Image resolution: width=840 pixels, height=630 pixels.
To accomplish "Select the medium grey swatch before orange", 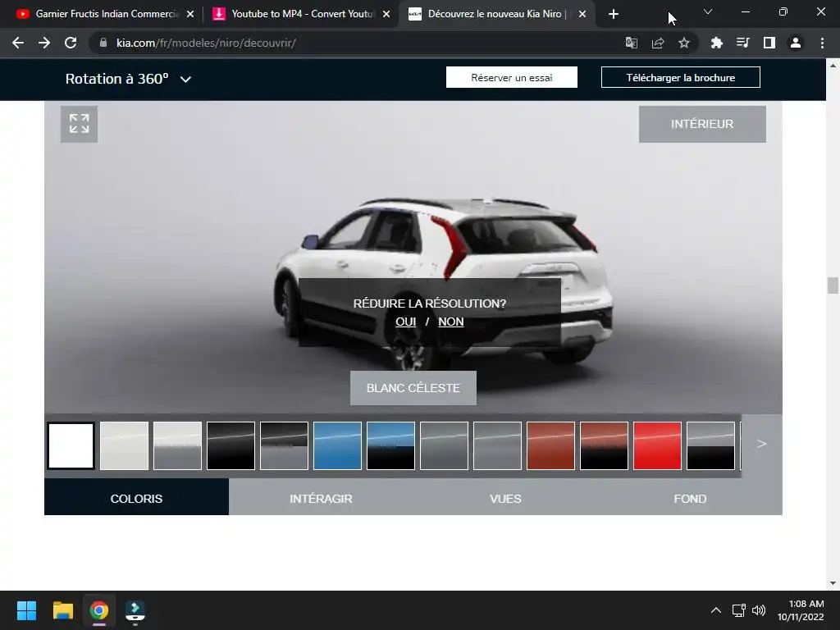I will click(497, 445).
